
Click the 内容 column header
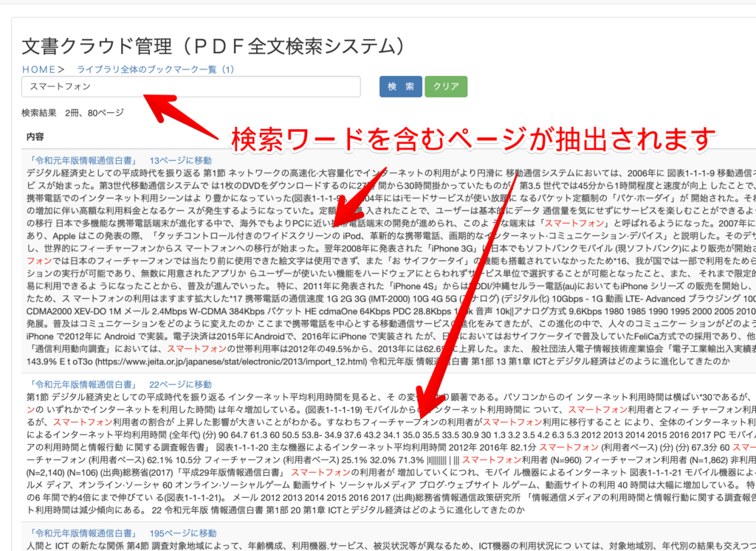coord(35,137)
